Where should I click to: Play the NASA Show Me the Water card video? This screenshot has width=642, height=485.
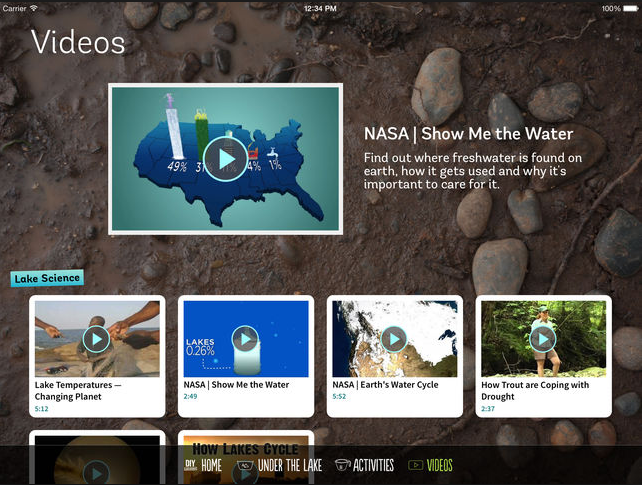tap(245, 339)
